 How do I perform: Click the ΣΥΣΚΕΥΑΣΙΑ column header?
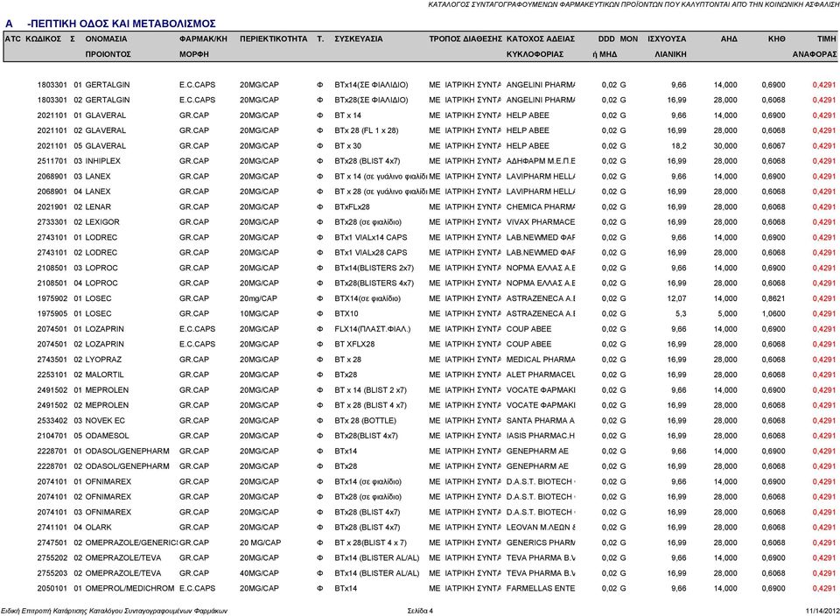(x=359, y=39)
